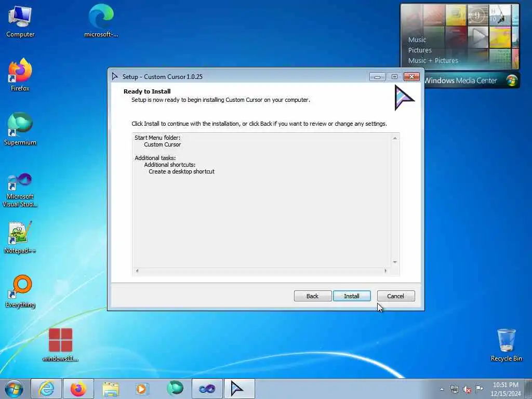Maximize the Setup window

pyautogui.click(x=394, y=77)
